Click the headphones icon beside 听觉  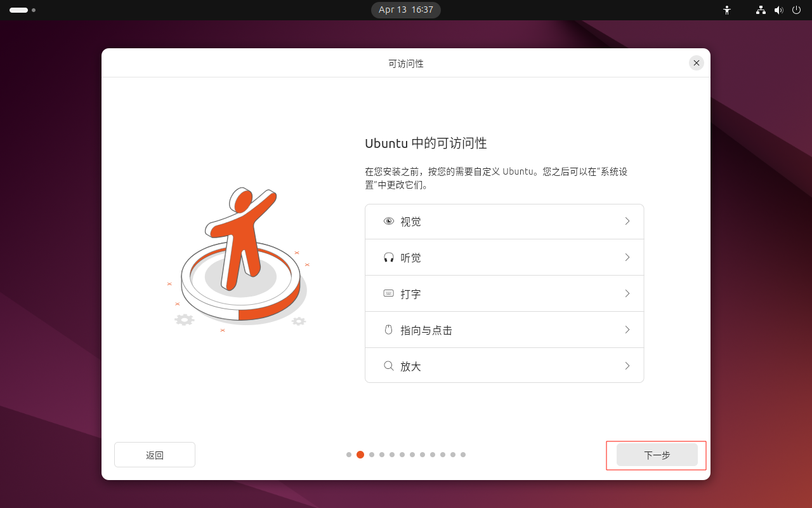click(x=389, y=257)
